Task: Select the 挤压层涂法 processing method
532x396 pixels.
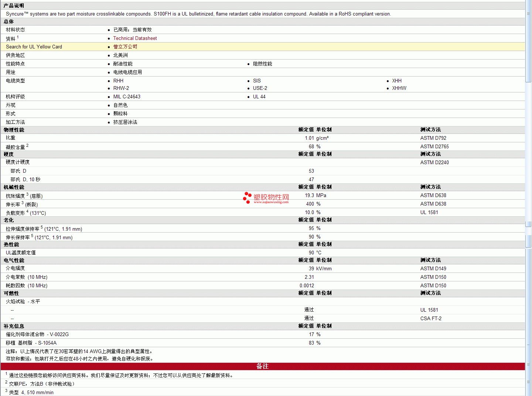Action: [125, 122]
